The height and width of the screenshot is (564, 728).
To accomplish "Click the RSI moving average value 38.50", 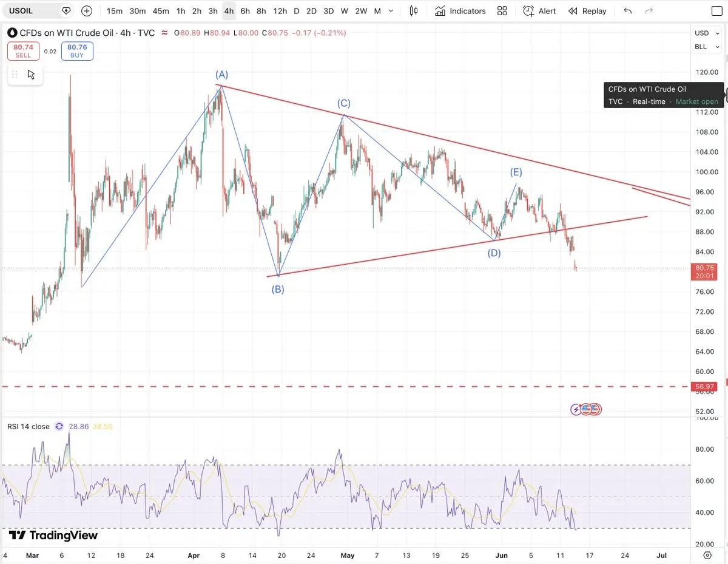I will click(x=103, y=427).
